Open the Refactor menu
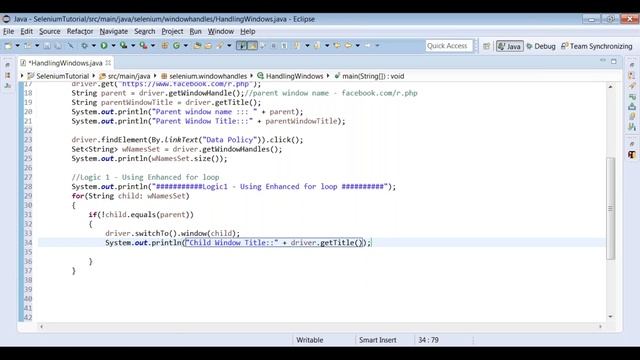The height and width of the screenshot is (360, 640). [80, 31]
